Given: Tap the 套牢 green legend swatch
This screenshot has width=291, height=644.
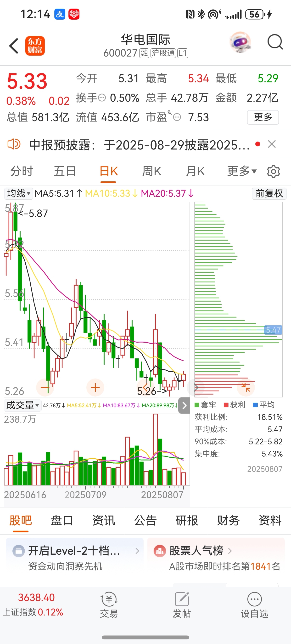Looking at the screenshot, I should (x=197, y=405).
